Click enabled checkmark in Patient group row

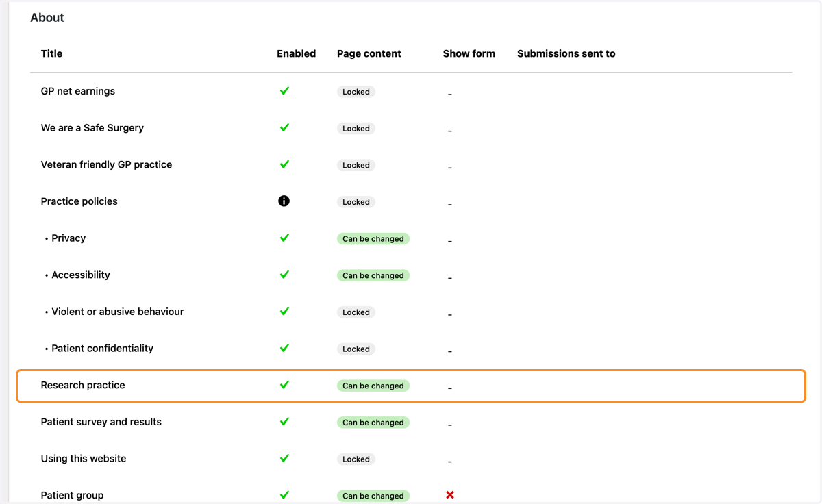284,495
